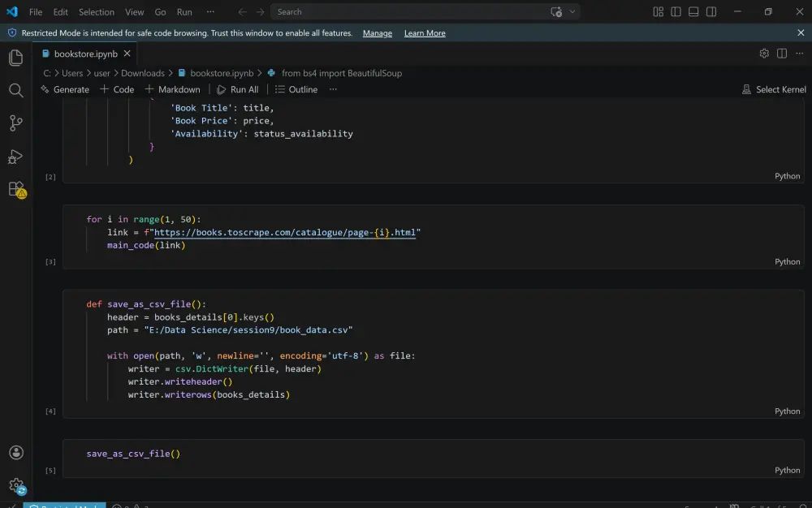This screenshot has width=812, height=508.
Task: Open the View menu
Action: tap(134, 12)
